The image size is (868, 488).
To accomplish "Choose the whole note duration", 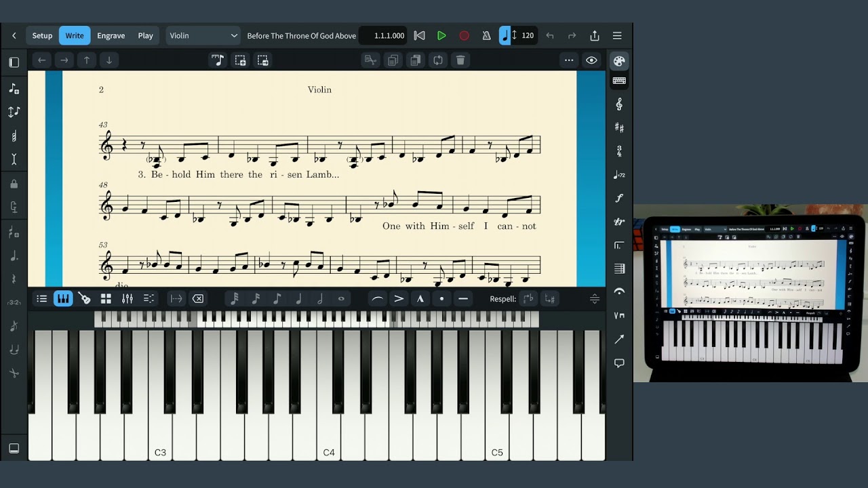I will click(341, 299).
